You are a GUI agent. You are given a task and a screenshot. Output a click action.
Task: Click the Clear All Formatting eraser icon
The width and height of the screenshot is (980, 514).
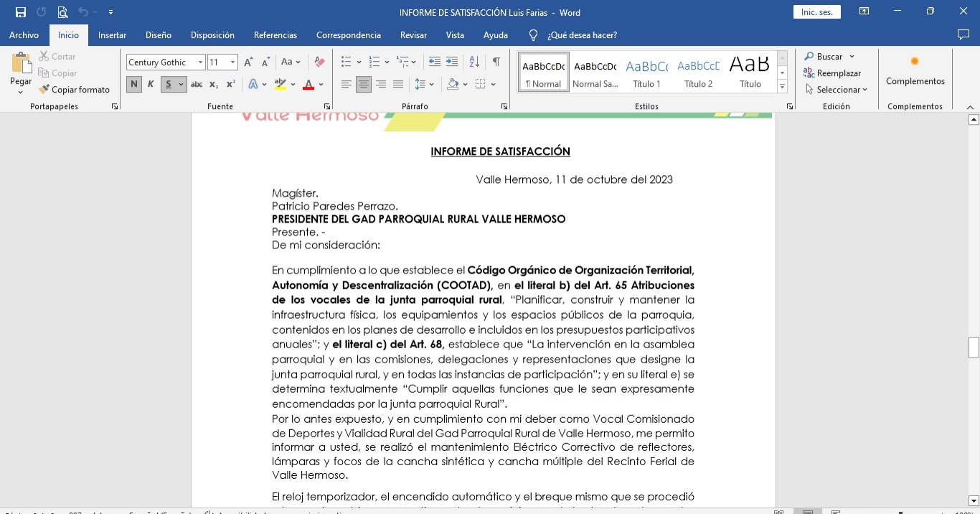[x=320, y=62]
